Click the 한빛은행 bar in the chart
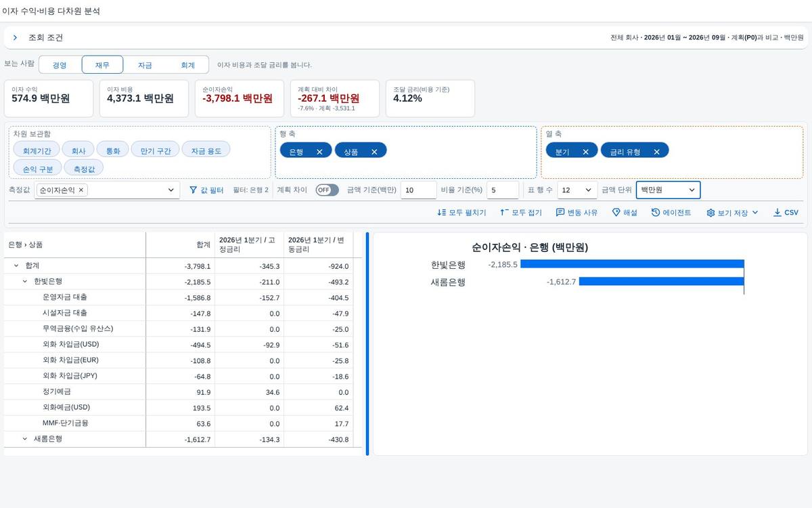Image resolution: width=812 pixels, height=508 pixels. (632, 264)
